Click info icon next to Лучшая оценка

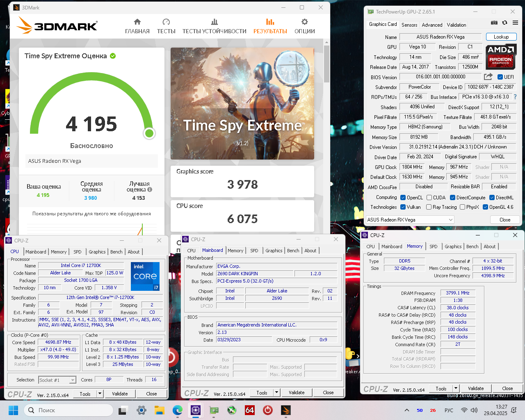pyautogui.click(x=150, y=189)
